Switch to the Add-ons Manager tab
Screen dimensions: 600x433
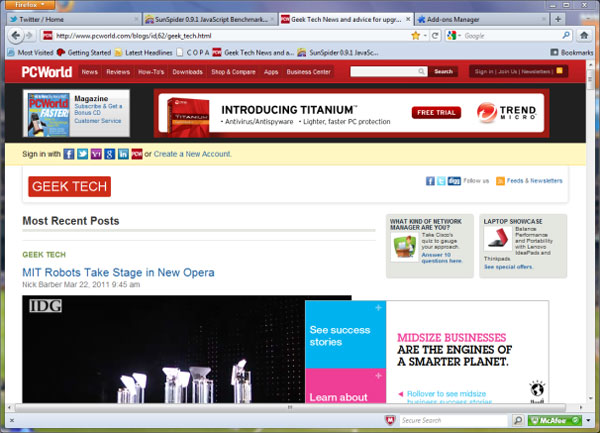(482, 19)
